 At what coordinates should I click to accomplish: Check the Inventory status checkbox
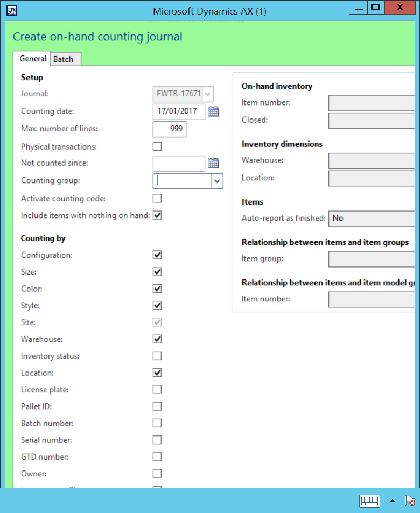point(157,356)
